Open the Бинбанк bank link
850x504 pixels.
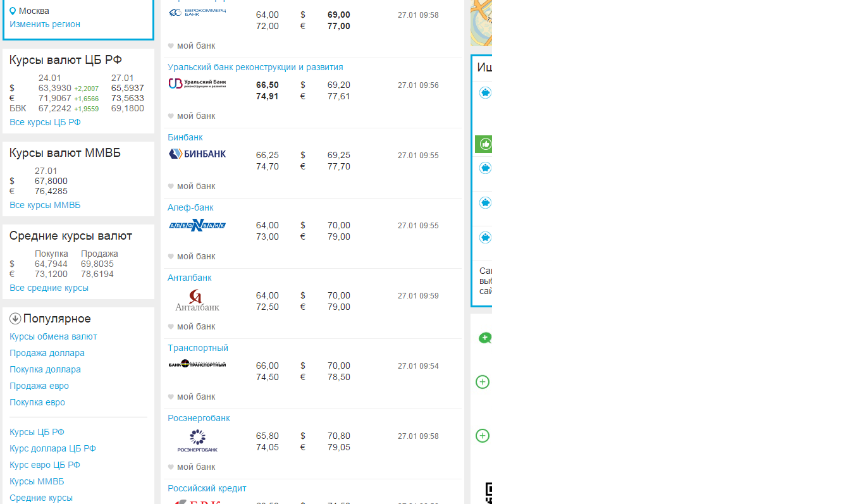185,137
